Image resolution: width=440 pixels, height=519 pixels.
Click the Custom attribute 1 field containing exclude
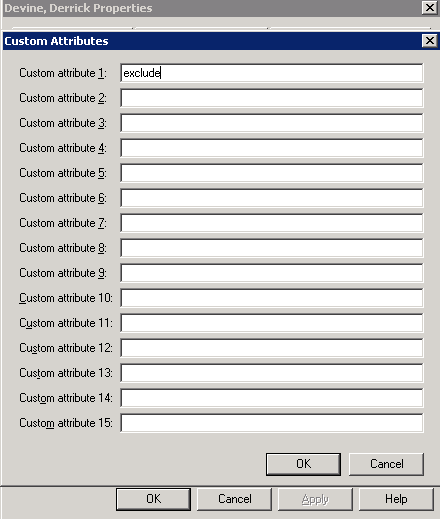[272, 73]
